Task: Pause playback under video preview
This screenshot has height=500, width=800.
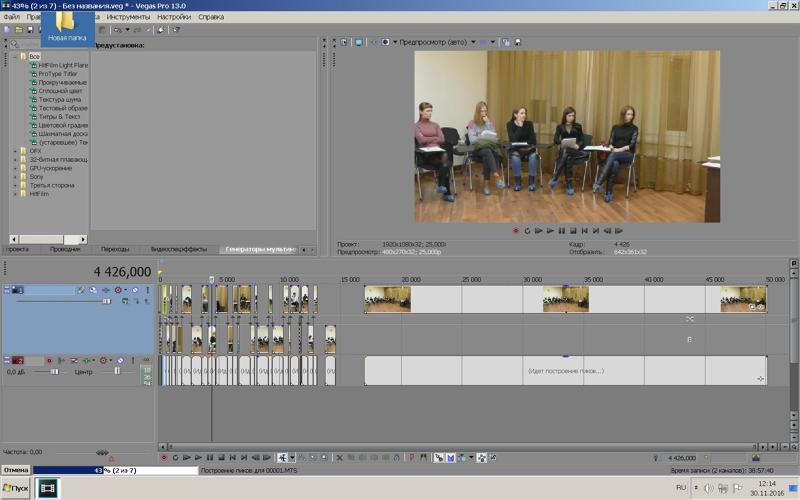Action: [x=562, y=231]
